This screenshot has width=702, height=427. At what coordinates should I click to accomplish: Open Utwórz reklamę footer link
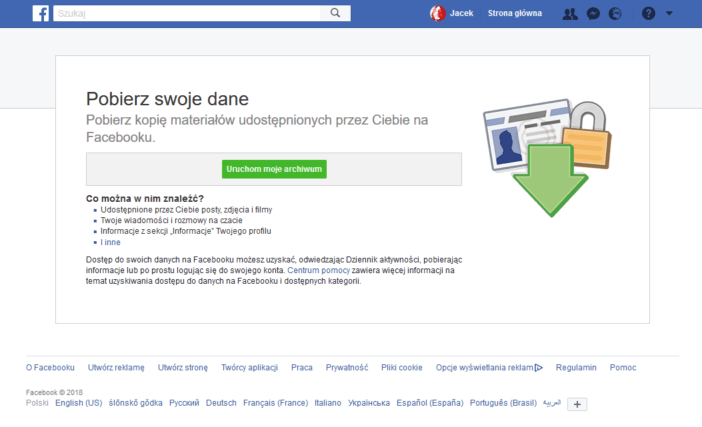coord(116,367)
